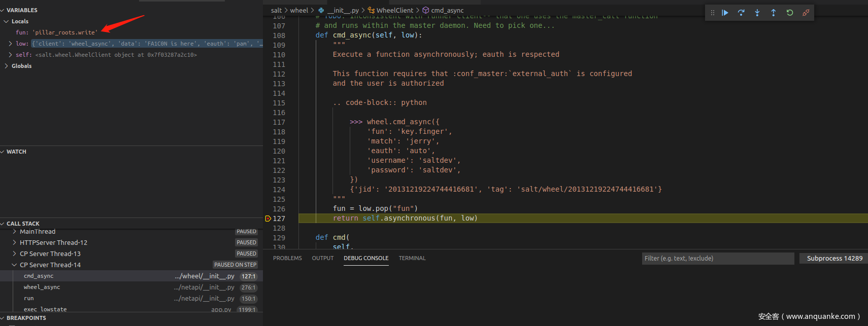Screen dimensions: 868x326
Task: Open the Problems tab
Action: pos(287,258)
